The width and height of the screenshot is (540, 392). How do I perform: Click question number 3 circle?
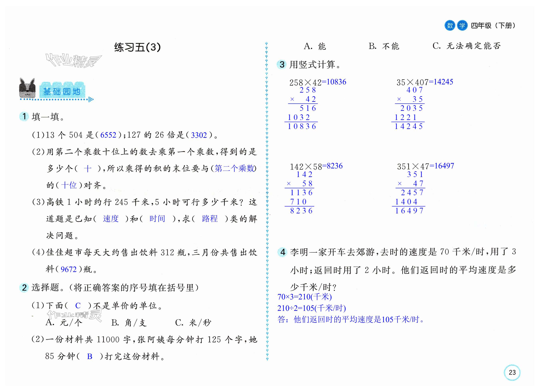[x=282, y=64]
